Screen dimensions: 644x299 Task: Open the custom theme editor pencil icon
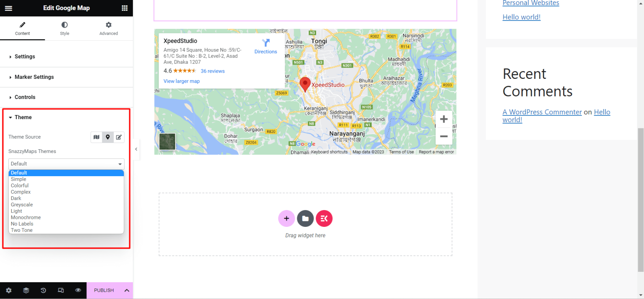pos(119,137)
